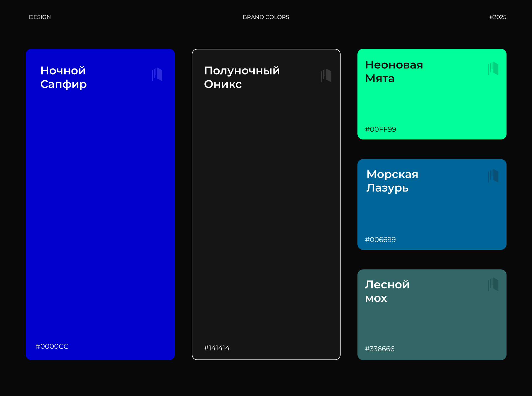Select the #336666 hex code text
The width and height of the screenshot is (532, 396).
[380, 349]
